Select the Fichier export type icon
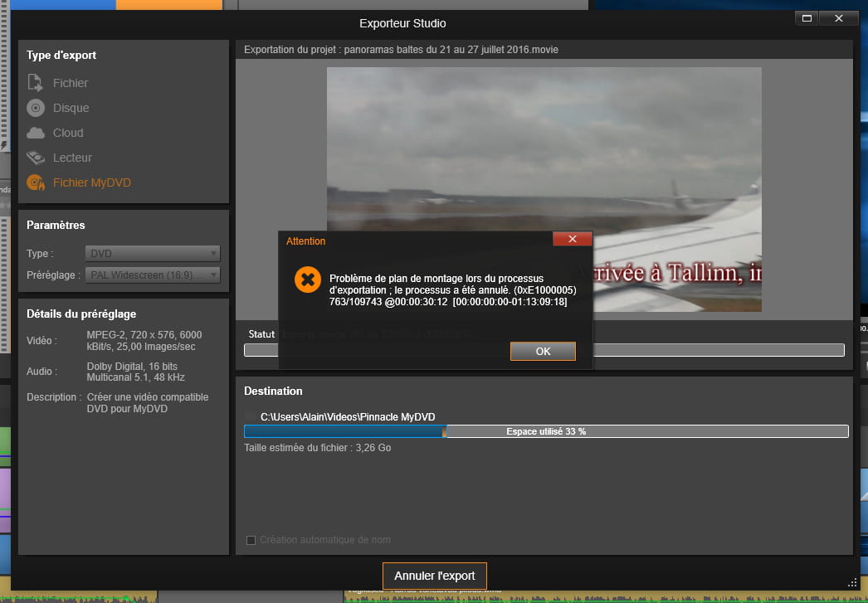The width and height of the screenshot is (868, 603). 36,83
